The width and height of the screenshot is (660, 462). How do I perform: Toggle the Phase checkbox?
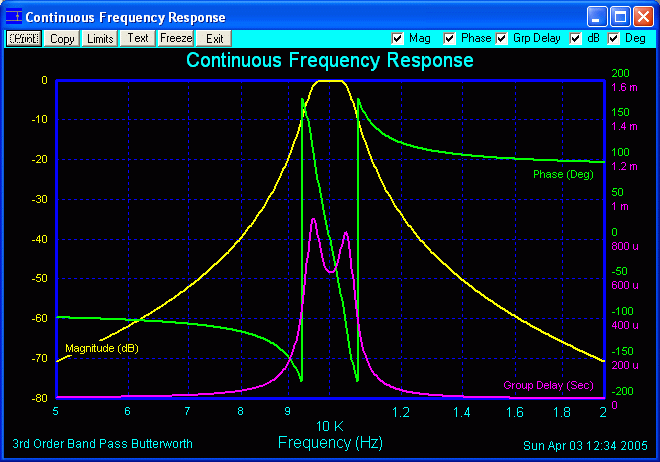coord(449,38)
